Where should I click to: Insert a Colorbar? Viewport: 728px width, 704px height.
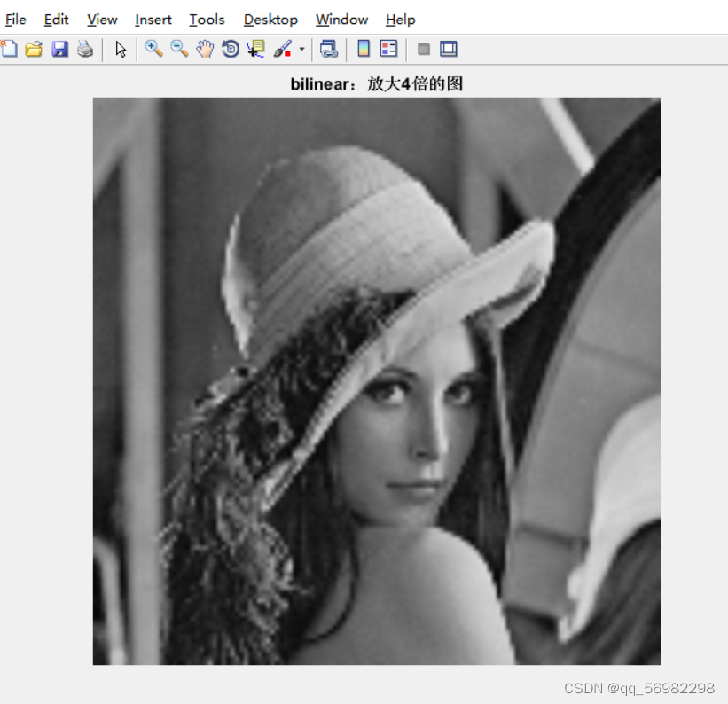pos(364,49)
